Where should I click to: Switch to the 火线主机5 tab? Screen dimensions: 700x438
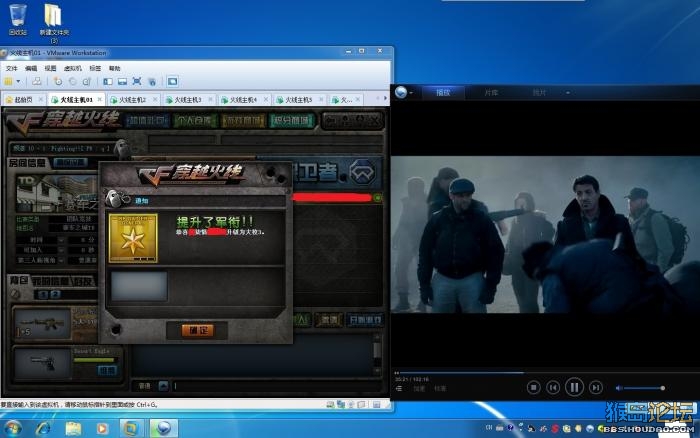299,100
